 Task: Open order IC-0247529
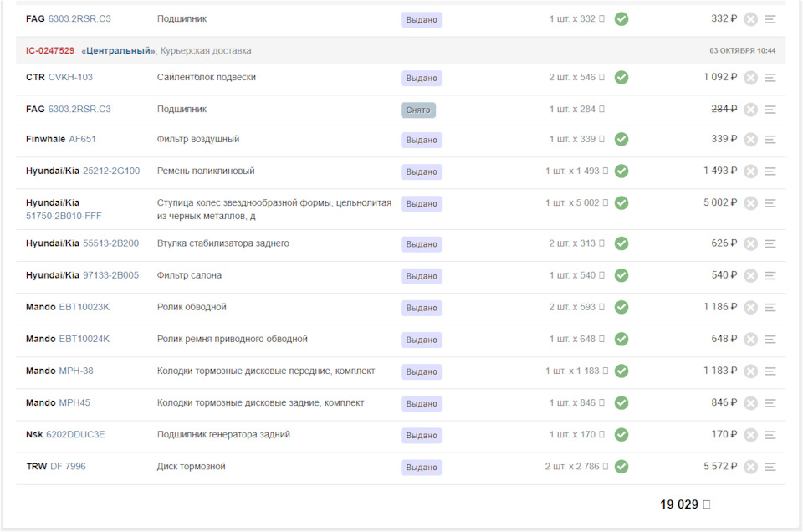(x=49, y=51)
